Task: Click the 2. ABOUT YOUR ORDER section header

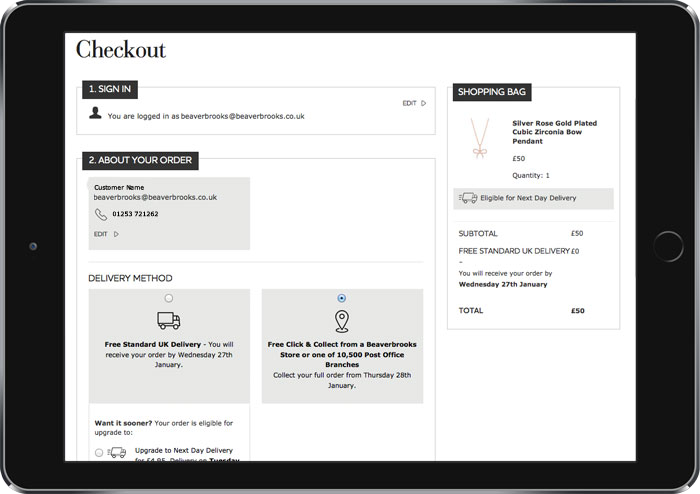Action: click(x=140, y=161)
